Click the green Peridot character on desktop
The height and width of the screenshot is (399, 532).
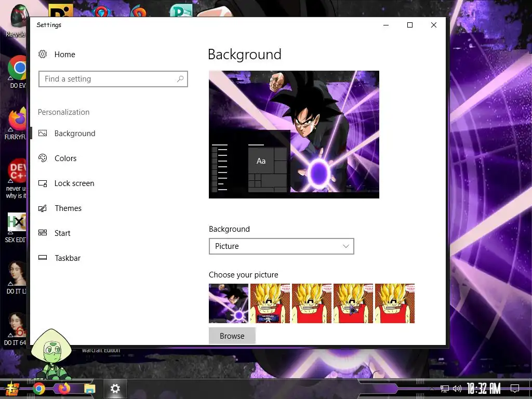51,354
